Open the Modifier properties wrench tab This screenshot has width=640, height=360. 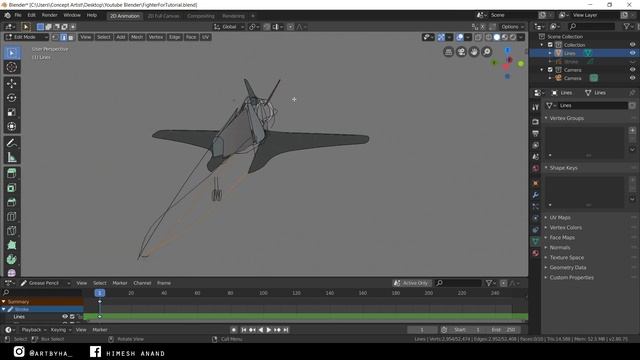pyautogui.click(x=536, y=195)
